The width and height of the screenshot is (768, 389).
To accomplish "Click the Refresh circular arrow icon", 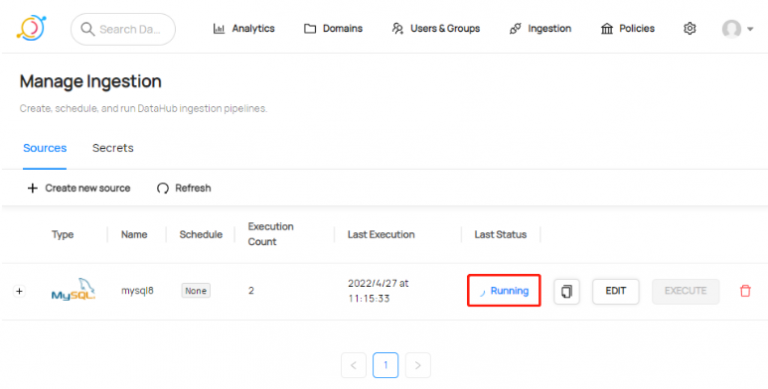I will pyautogui.click(x=163, y=188).
